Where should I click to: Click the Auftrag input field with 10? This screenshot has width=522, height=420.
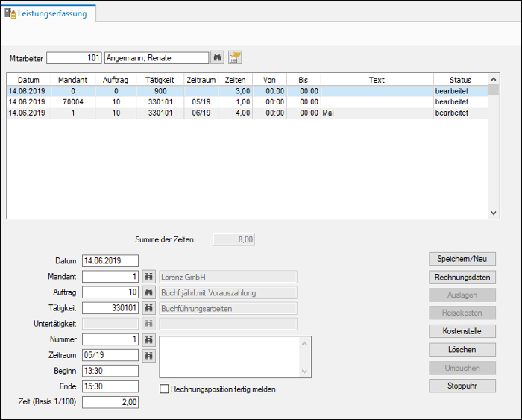[x=110, y=292]
